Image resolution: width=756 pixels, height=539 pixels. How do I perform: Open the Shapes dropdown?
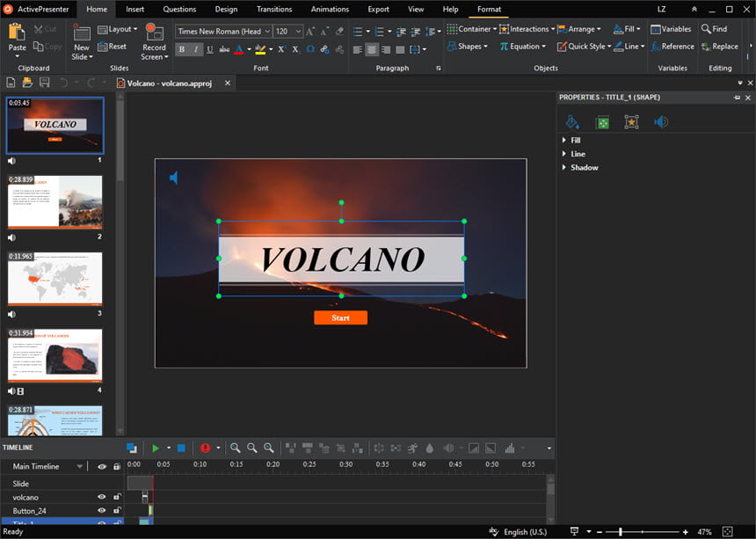click(467, 47)
